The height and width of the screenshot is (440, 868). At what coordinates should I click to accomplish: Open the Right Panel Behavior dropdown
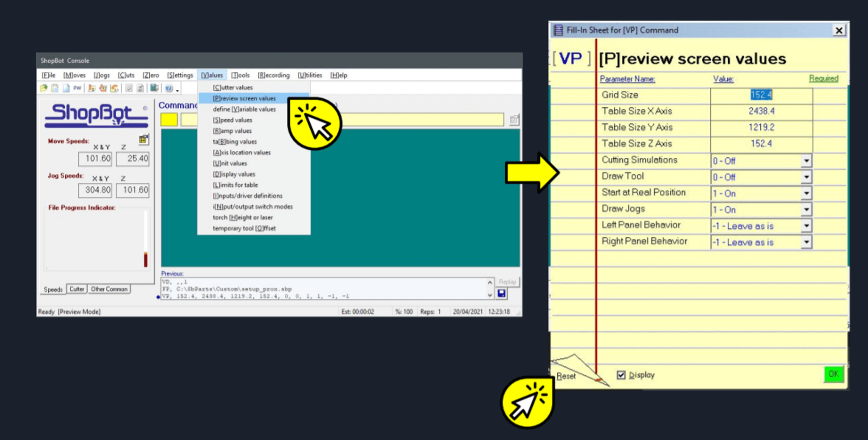pyautogui.click(x=806, y=242)
